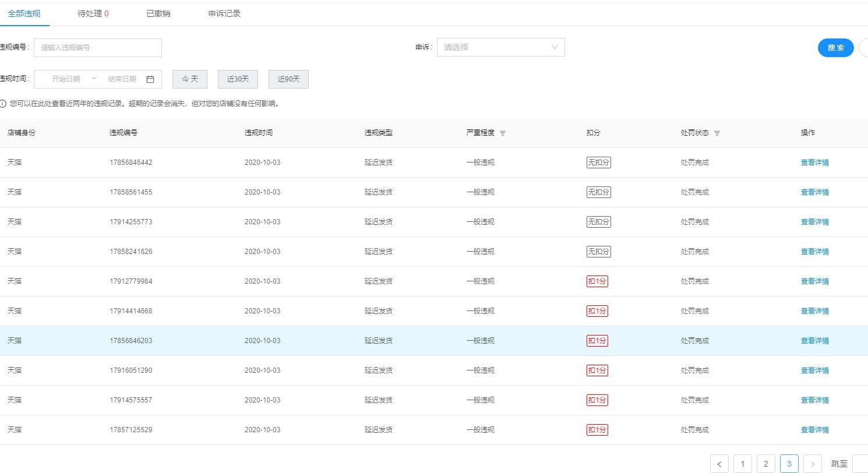Image resolution: width=868 pixels, height=473 pixels.
Task: Click 延迟发货 in row 17914414668
Action: 379,311
